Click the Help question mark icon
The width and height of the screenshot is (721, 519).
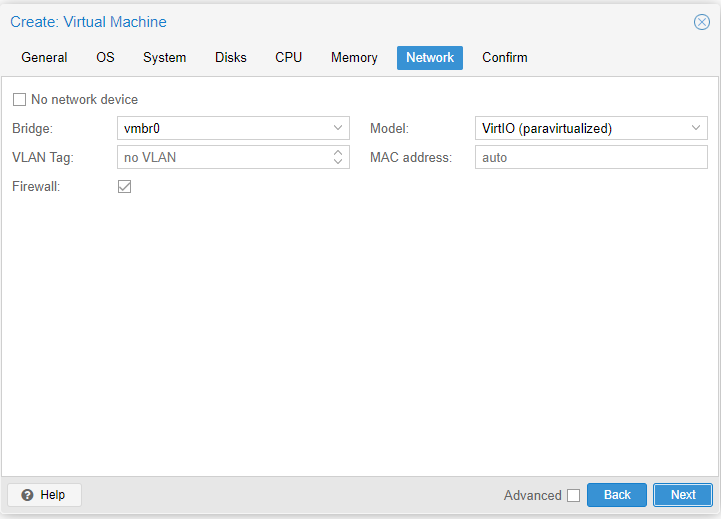click(x=27, y=495)
